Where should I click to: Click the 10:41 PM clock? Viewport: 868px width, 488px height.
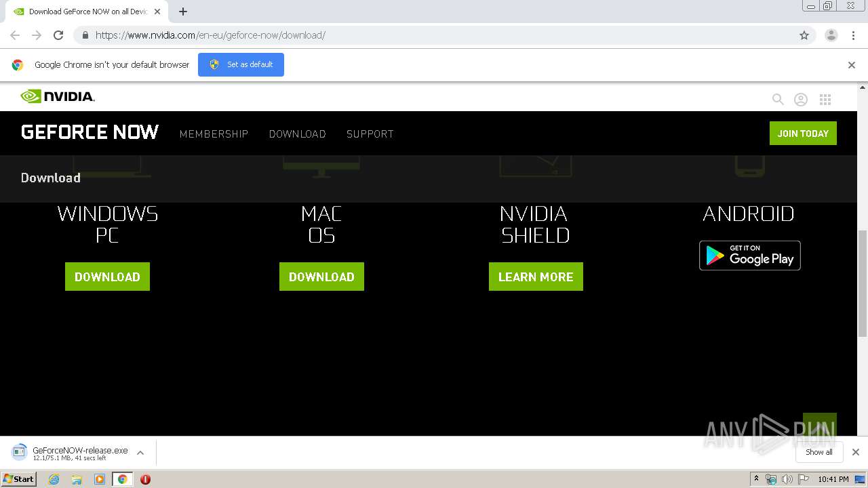click(833, 479)
